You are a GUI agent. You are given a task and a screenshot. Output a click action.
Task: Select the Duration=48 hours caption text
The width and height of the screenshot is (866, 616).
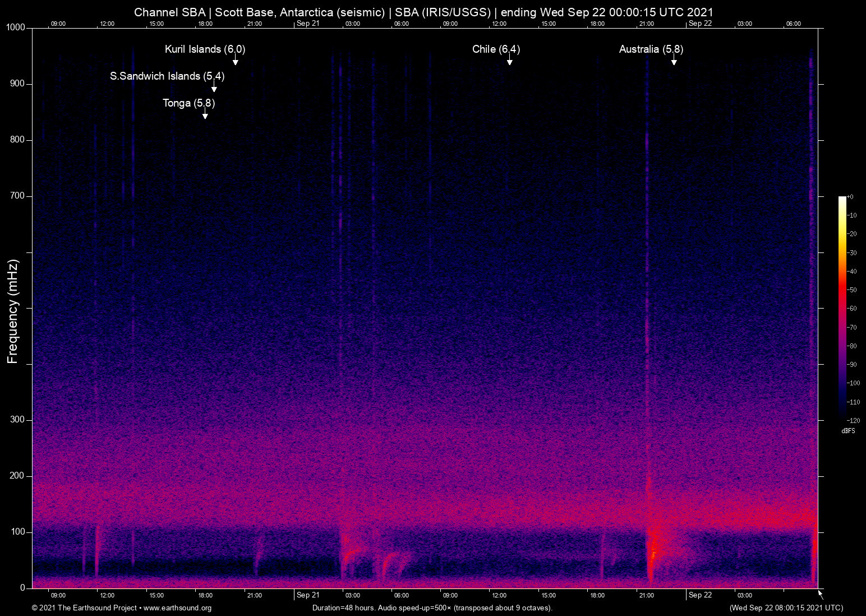(432, 608)
